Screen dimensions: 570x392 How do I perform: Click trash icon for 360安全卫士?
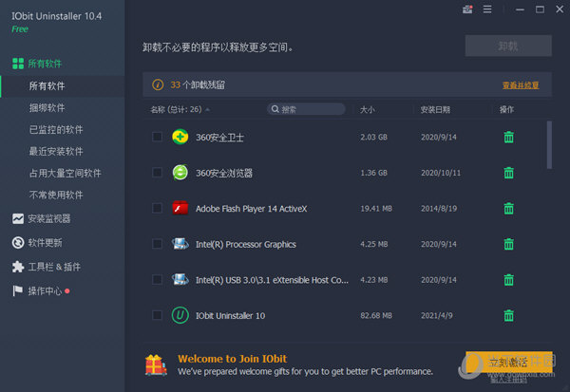508,138
